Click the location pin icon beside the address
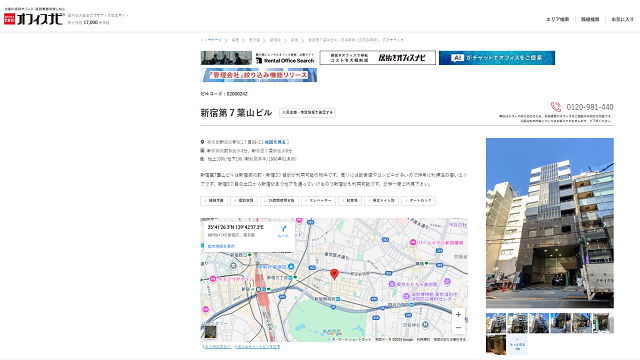Screen dimensions: 640x360 pyautogui.click(x=202, y=142)
